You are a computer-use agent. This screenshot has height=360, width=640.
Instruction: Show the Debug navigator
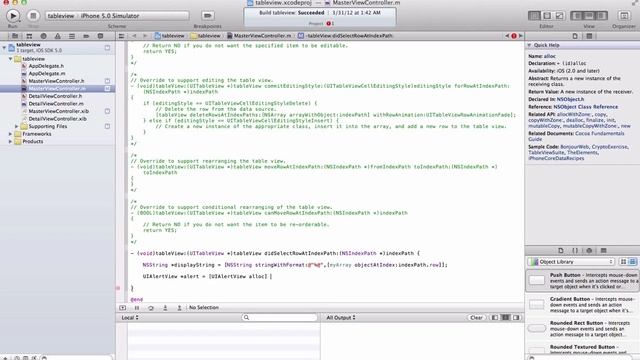pyautogui.click(x=72, y=36)
